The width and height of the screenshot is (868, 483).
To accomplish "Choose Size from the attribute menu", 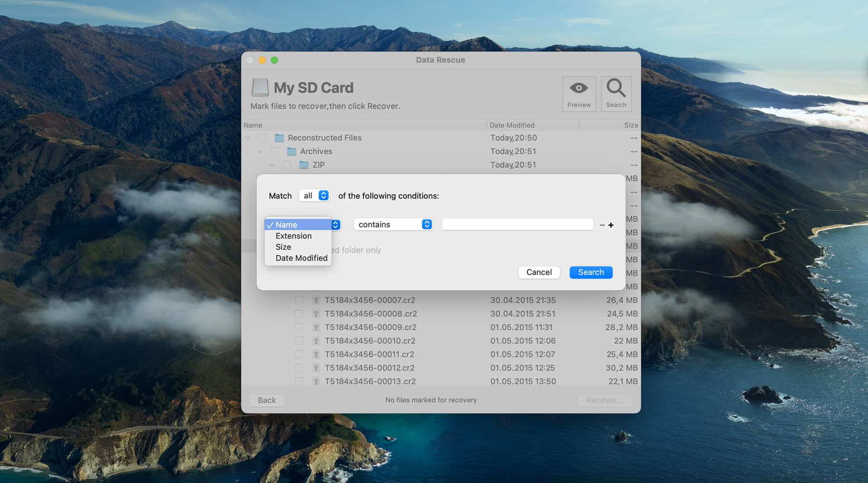I will [x=298, y=247].
